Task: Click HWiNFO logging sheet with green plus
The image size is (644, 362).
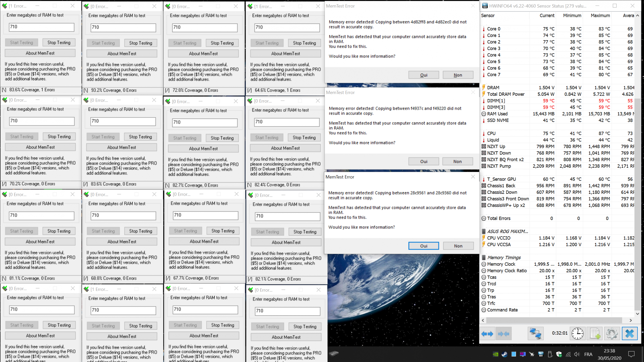Action: tap(595, 334)
